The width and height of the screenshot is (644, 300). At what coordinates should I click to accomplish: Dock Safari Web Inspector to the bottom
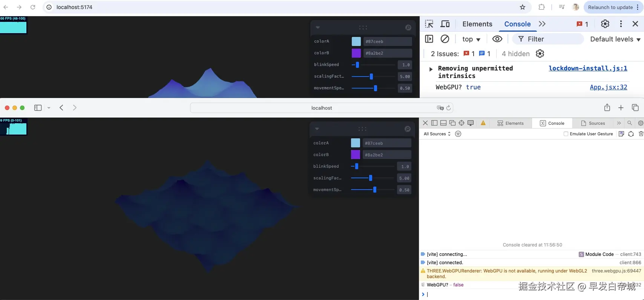coord(443,123)
